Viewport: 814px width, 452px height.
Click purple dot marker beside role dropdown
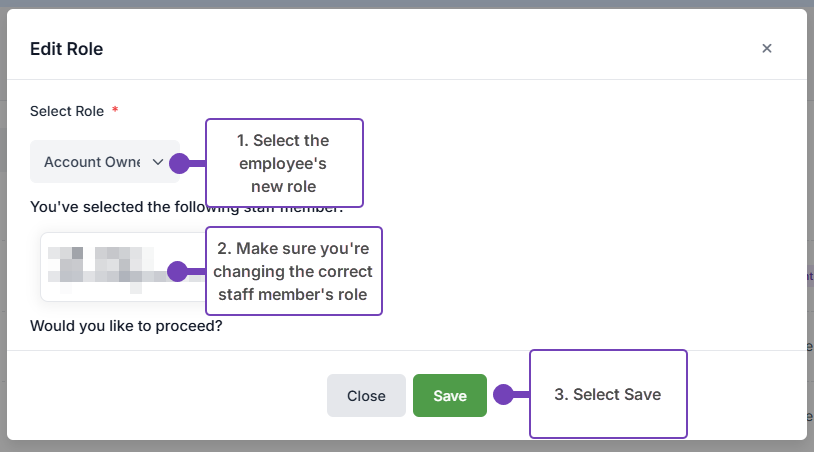(x=179, y=163)
